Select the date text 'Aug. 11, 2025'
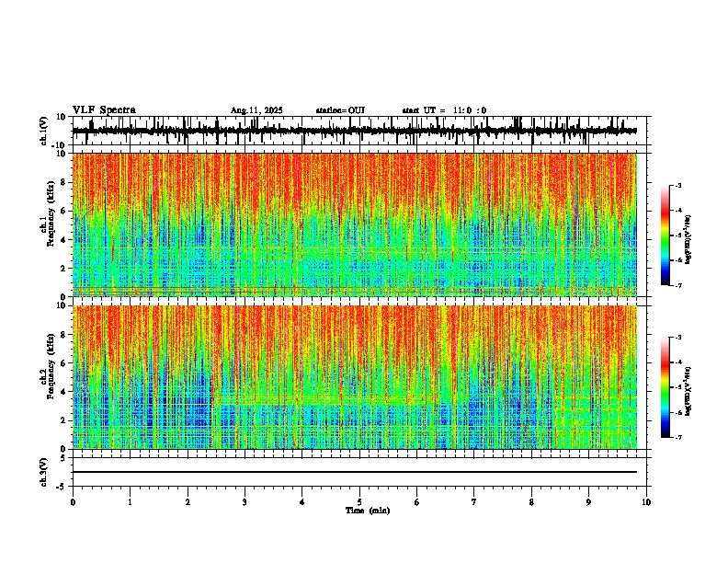The width and height of the screenshot is (728, 563). pyautogui.click(x=256, y=110)
